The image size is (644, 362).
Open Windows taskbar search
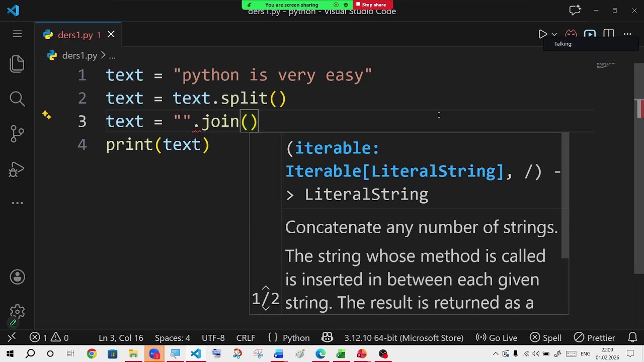click(x=30, y=354)
